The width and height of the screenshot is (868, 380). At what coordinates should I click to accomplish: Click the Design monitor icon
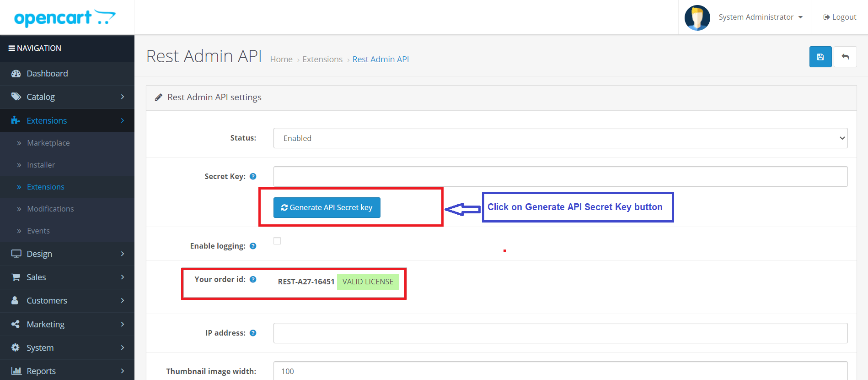16,254
